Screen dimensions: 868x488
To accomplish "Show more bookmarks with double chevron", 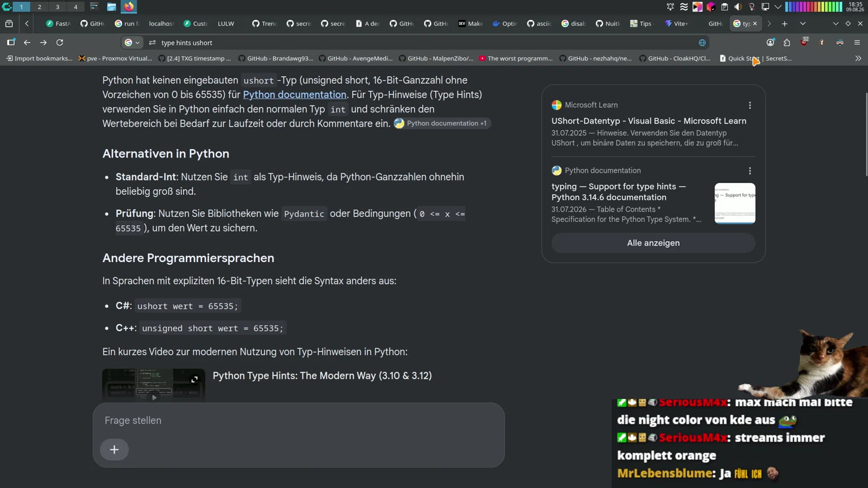I will click(x=858, y=58).
